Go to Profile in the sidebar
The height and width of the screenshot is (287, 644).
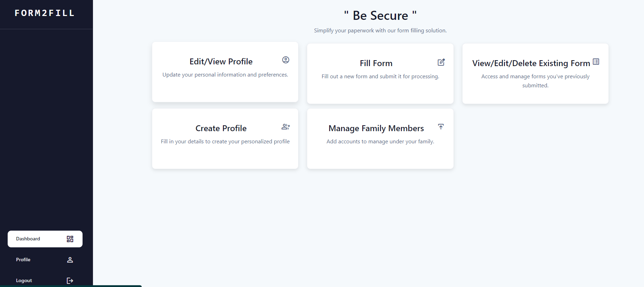tap(23, 260)
